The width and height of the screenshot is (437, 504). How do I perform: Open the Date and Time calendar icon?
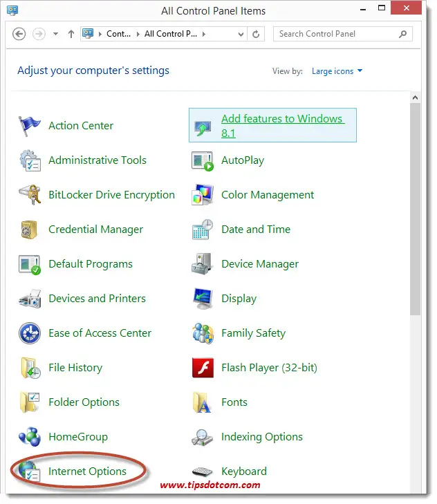click(203, 230)
